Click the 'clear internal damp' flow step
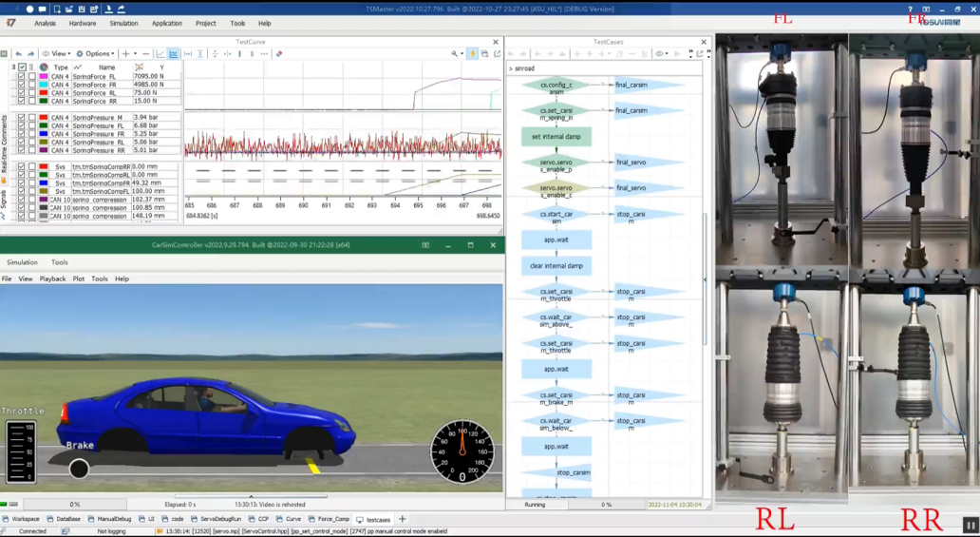This screenshot has width=980, height=537. [556, 266]
